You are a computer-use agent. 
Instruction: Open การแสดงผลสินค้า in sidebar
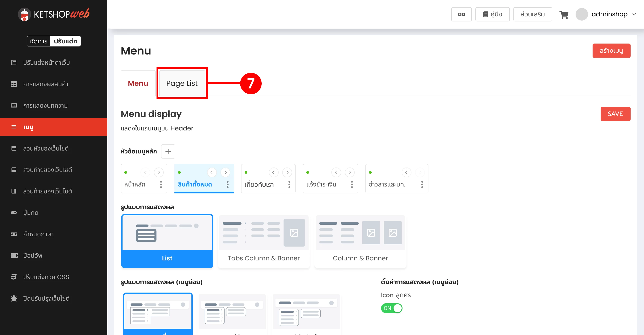pyautogui.click(x=53, y=84)
